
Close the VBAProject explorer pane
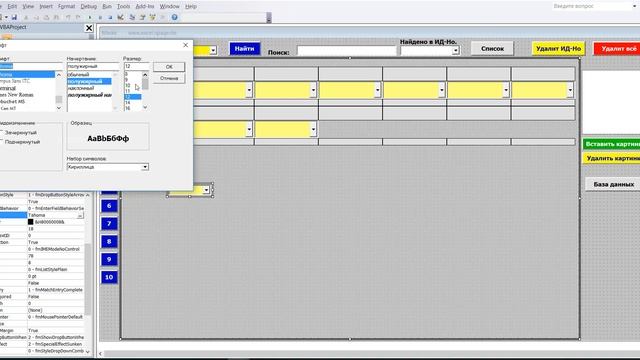pos(89,28)
